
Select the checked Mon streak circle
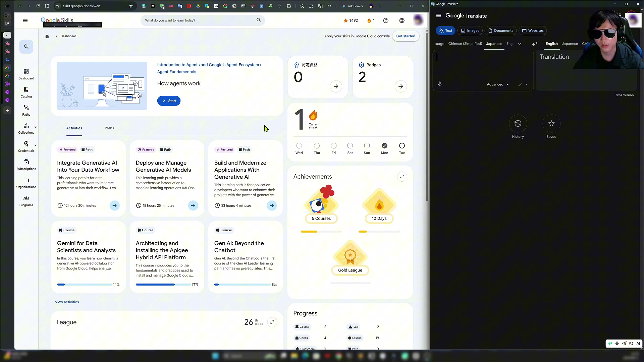point(384,146)
